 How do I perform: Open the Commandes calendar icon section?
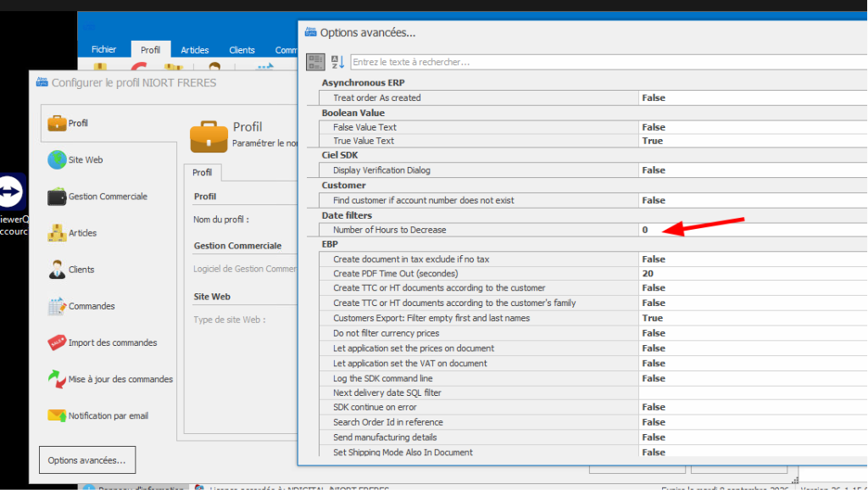[57, 306]
